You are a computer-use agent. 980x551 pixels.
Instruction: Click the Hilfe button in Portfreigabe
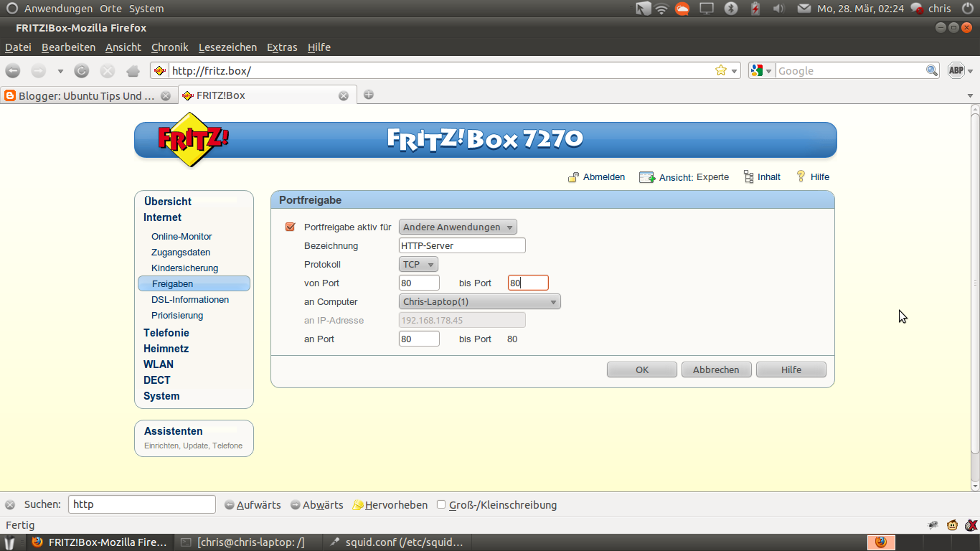(x=791, y=369)
